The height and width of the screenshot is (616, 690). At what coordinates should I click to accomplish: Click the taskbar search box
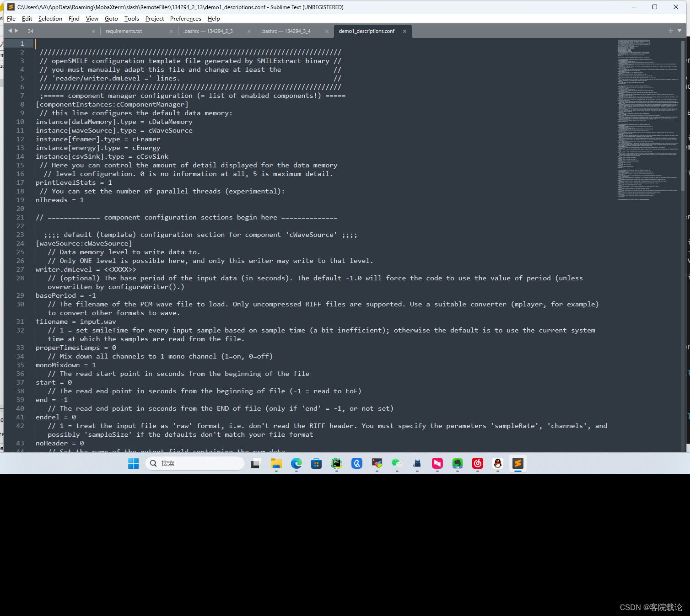(x=195, y=463)
